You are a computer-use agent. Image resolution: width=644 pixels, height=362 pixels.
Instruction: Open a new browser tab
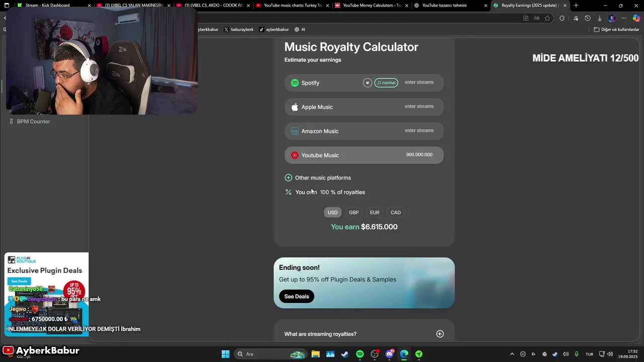point(576,6)
